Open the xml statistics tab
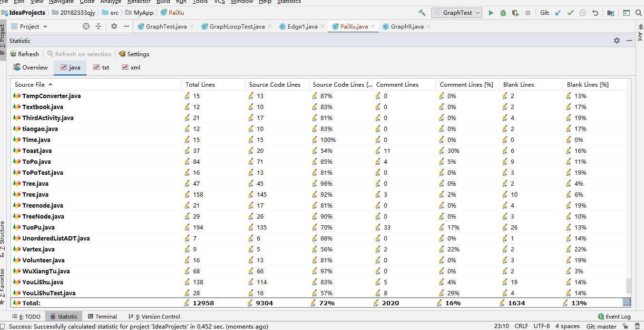This screenshot has height=330, width=644. click(x=131, y=67)
